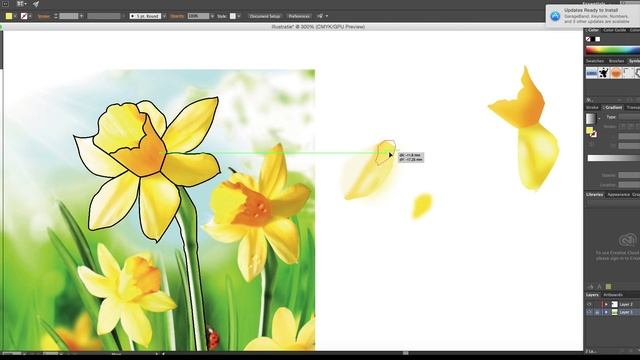Open the symbol libraries menu icon
This screenshot has width=640, height=360.
[590, 99]
